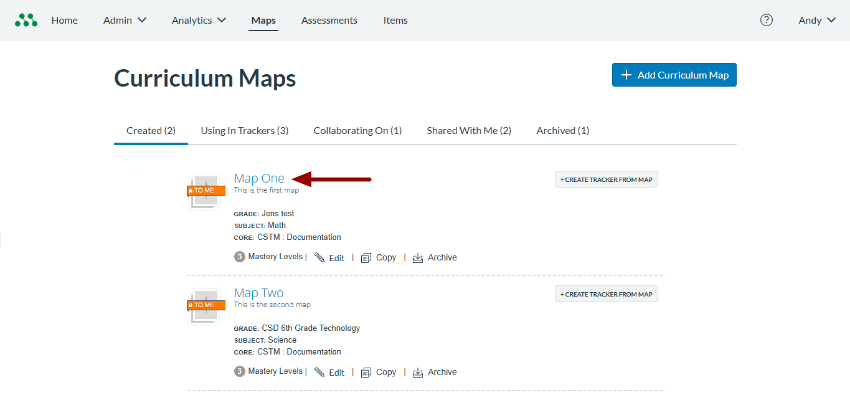This screenshot has height=395, width=850.
Task: Click the archive icon in Map Two row
Action: click(418, 372)
